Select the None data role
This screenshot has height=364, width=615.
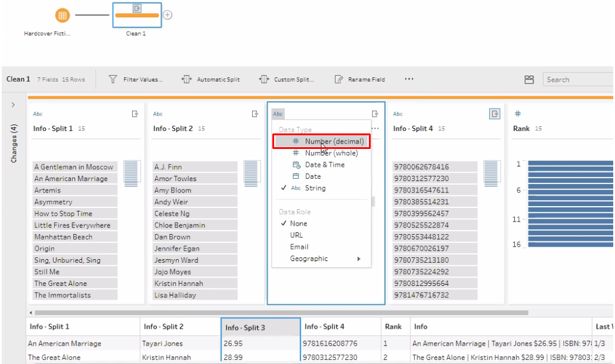[321, 223]
